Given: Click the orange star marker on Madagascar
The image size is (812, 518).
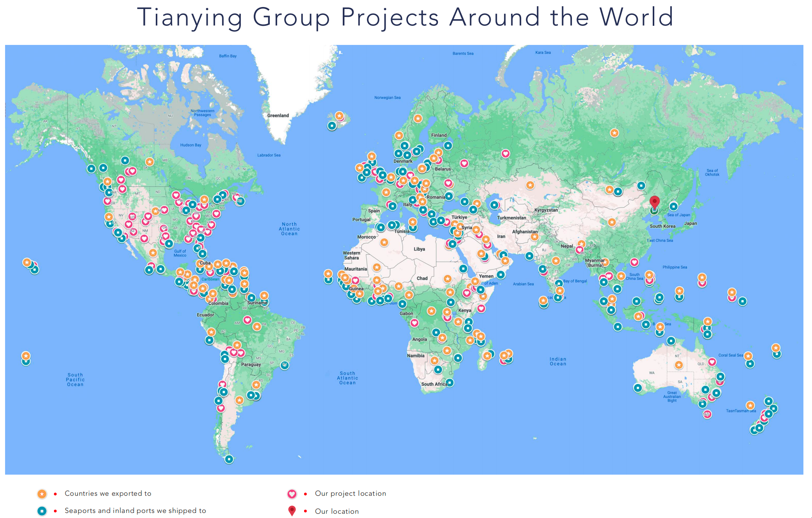Looking at the screenshot, I should [x=487, y=356].
